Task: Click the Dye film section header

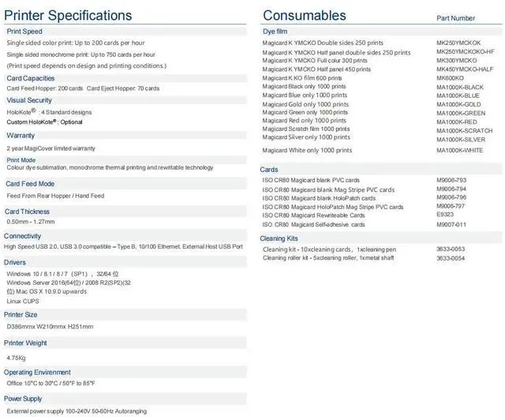Action: pyautogui.click(x=275, y=31)
